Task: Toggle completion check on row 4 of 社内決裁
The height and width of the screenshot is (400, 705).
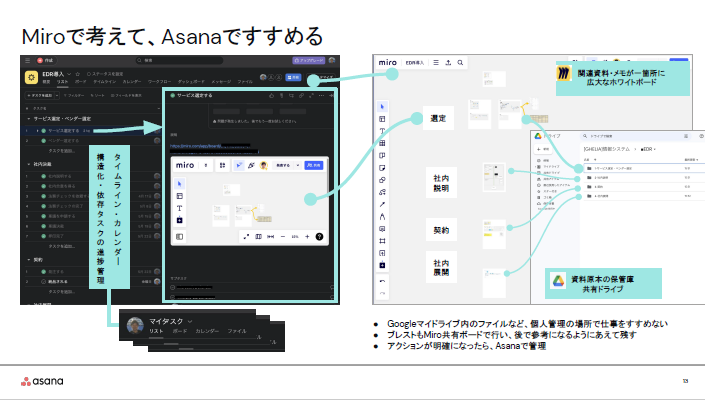Action: [44, 206]
